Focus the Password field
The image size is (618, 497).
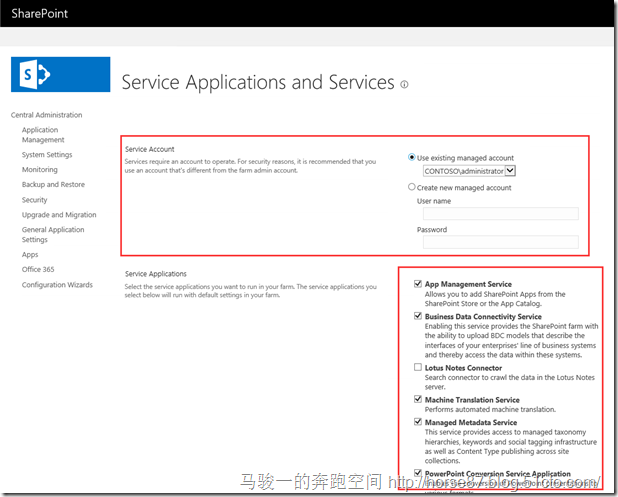coord(501,242)
